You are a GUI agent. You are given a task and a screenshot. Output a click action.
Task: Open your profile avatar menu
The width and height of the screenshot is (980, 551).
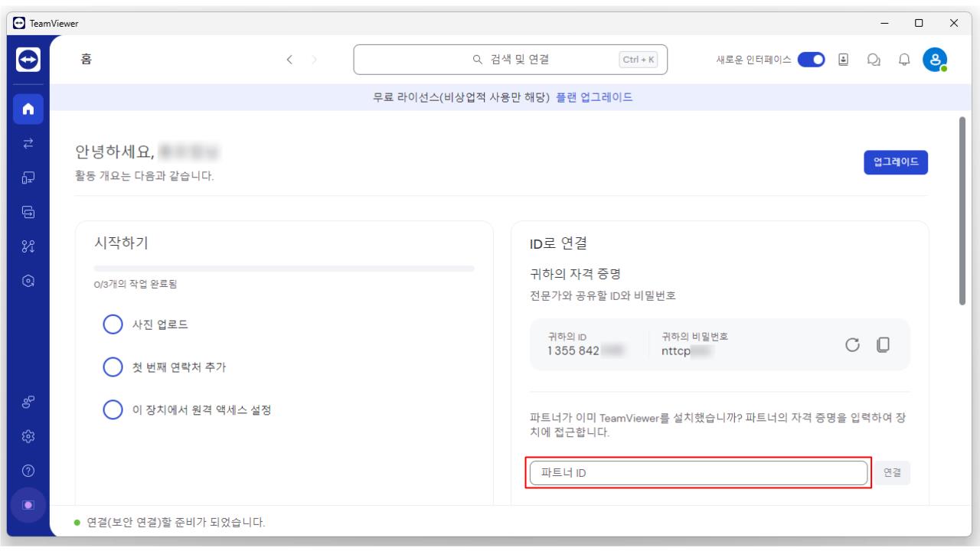(935, 59)
